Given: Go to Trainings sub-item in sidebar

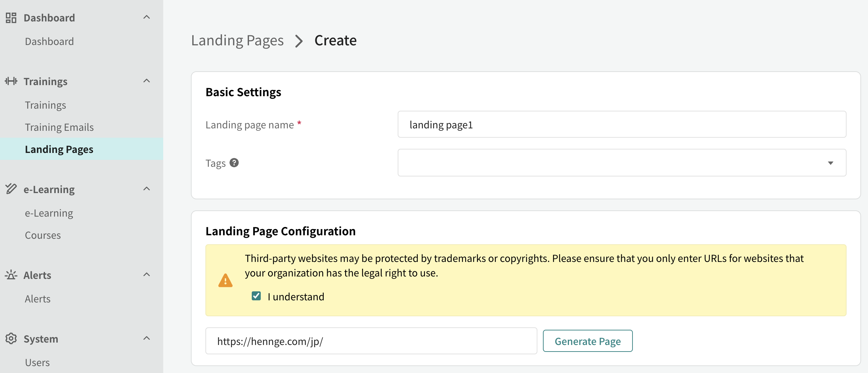Looking at the screenshot, I should 45,105.
